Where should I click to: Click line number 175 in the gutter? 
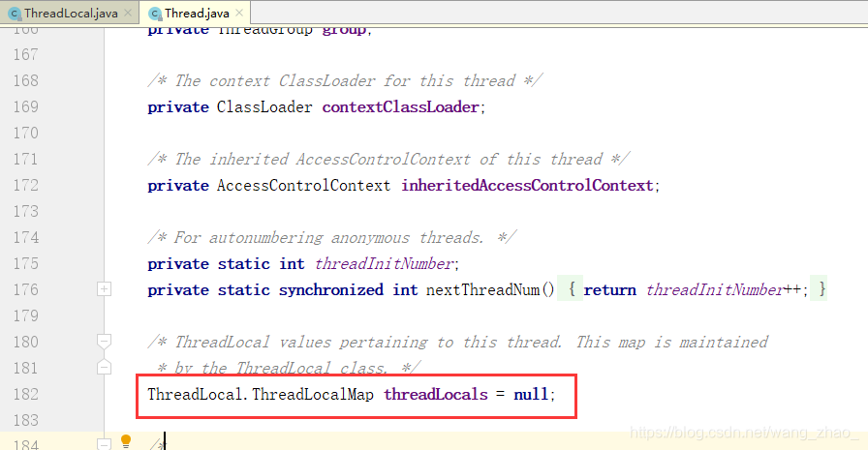26,263
